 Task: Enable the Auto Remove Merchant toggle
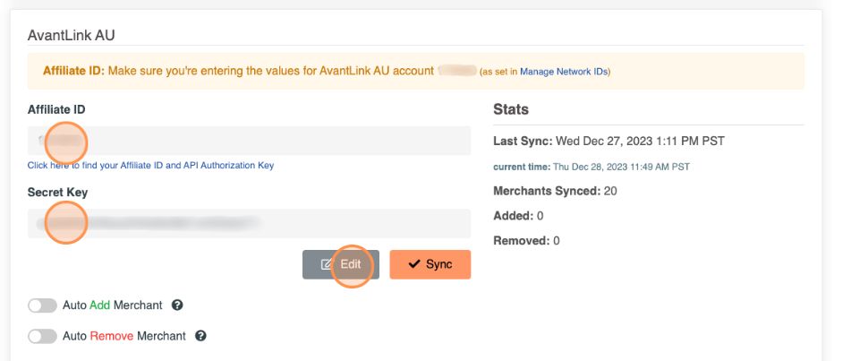[x=42, y=336]
